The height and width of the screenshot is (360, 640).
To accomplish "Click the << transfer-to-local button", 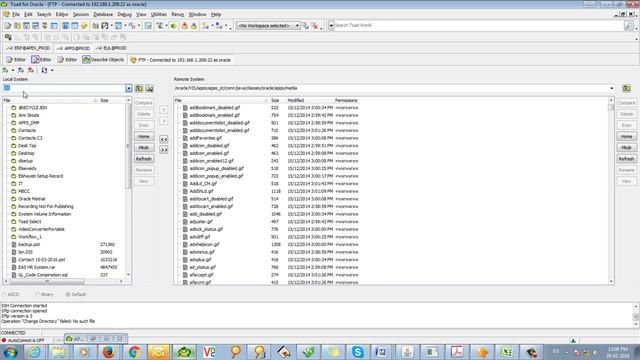I will tap(164, 139).
